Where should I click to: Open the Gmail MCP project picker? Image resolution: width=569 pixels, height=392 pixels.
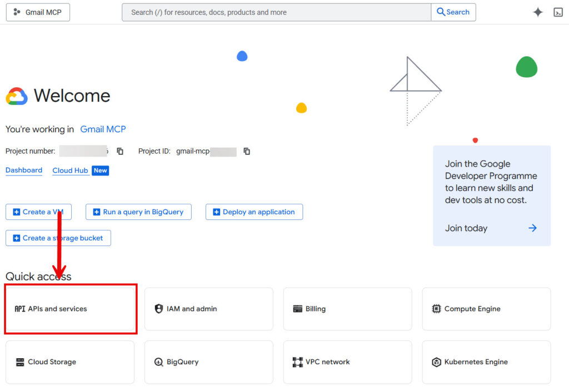coord(37,12)
